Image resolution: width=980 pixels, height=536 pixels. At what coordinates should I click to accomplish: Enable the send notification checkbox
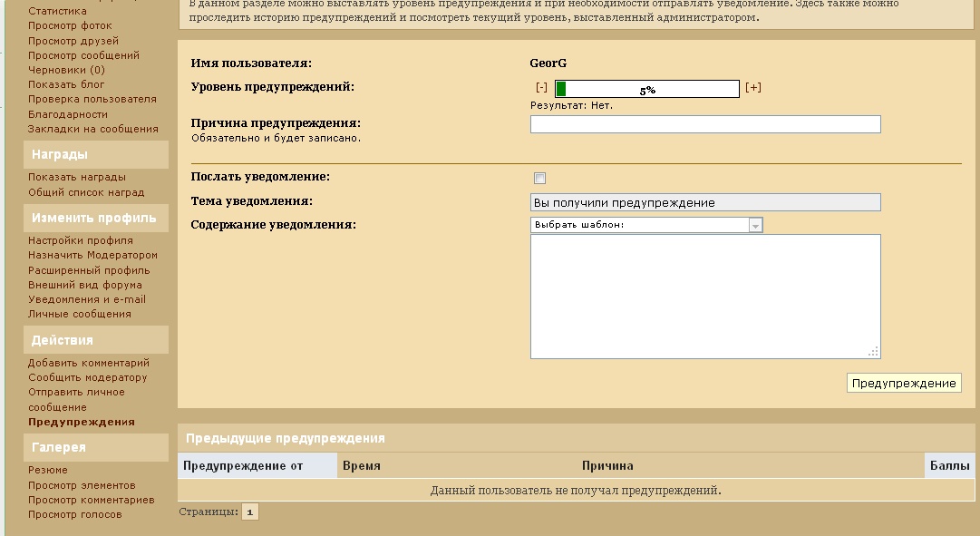coord(540,179)
